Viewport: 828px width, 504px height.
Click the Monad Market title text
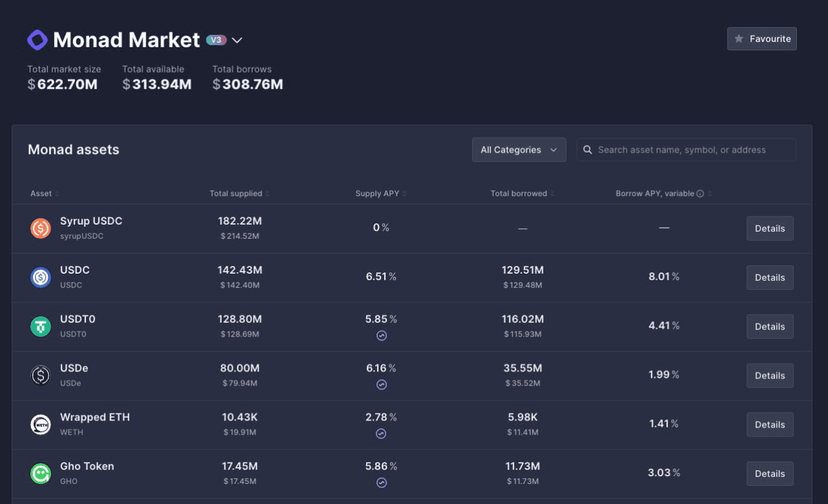[127, 40]
